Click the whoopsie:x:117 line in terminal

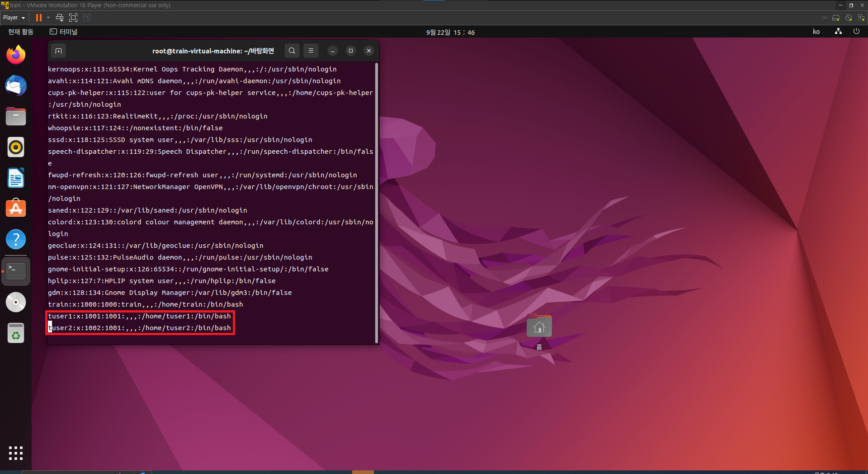pos(135,128)
